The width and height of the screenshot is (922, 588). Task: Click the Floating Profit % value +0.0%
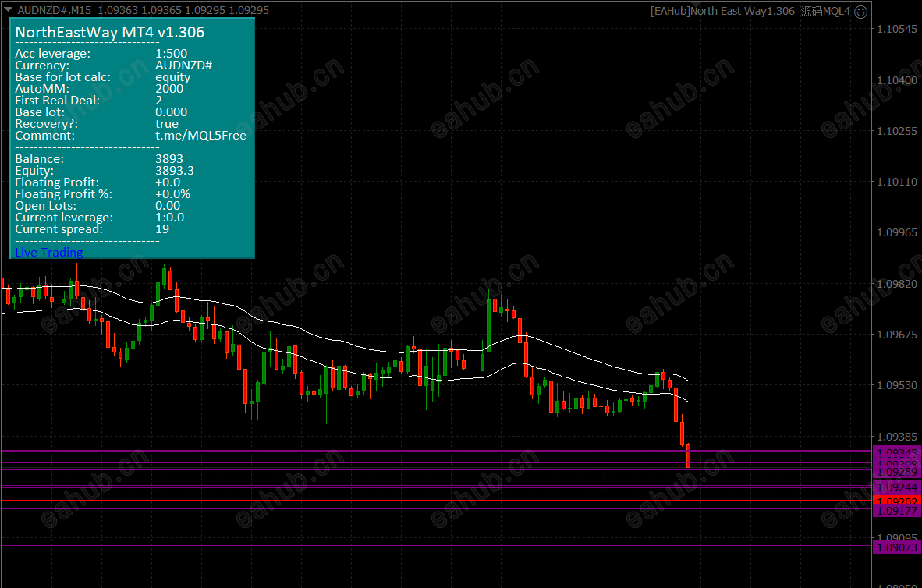[x=173, y=194]
